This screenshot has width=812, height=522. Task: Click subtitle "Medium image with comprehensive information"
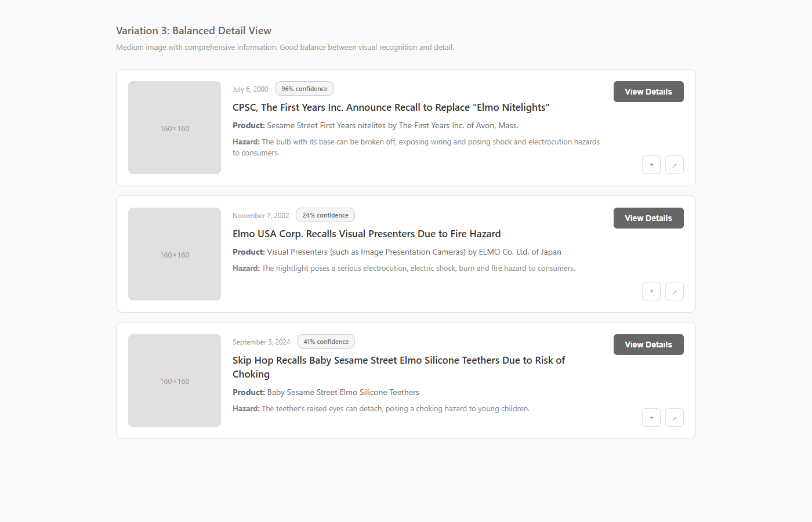point(285,48)
